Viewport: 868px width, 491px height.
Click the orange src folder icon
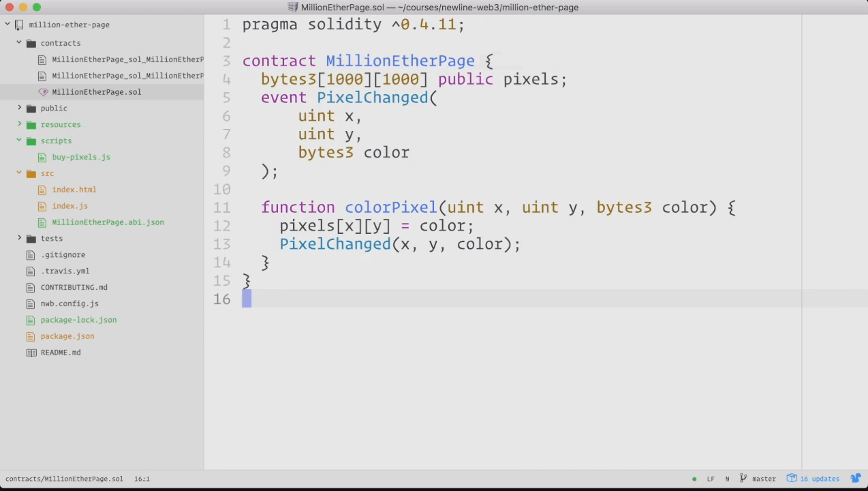31,173
